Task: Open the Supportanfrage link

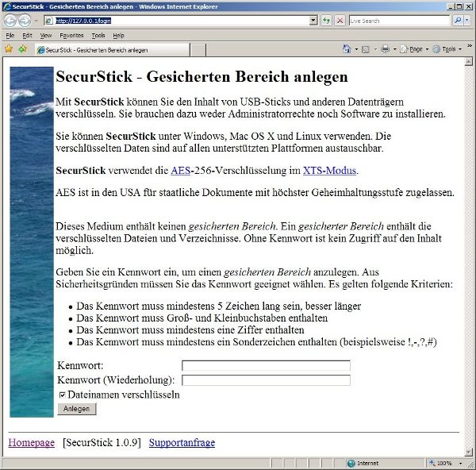Action: [182, 442]
